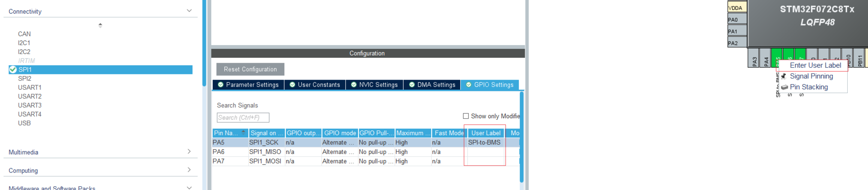Screen dimensions: 868x190
Task: Click the check icon on NVIC Settings tab
Action: click(x=354, y=85)
